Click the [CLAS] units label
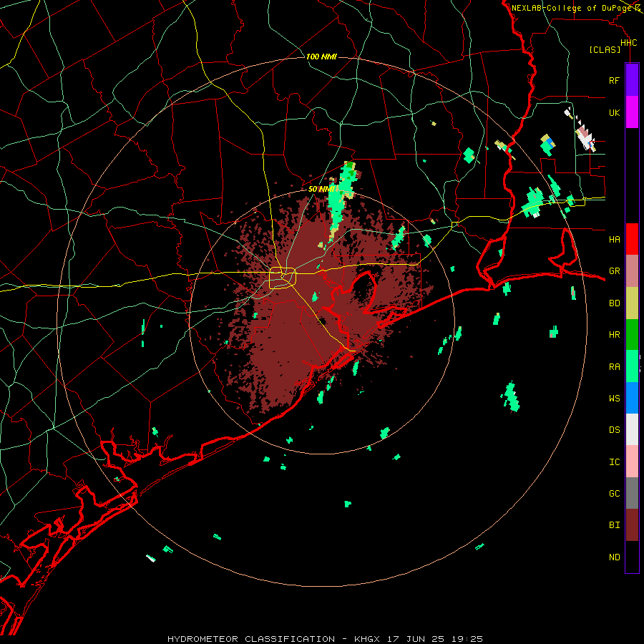644x644 pixels. (605, 49)
